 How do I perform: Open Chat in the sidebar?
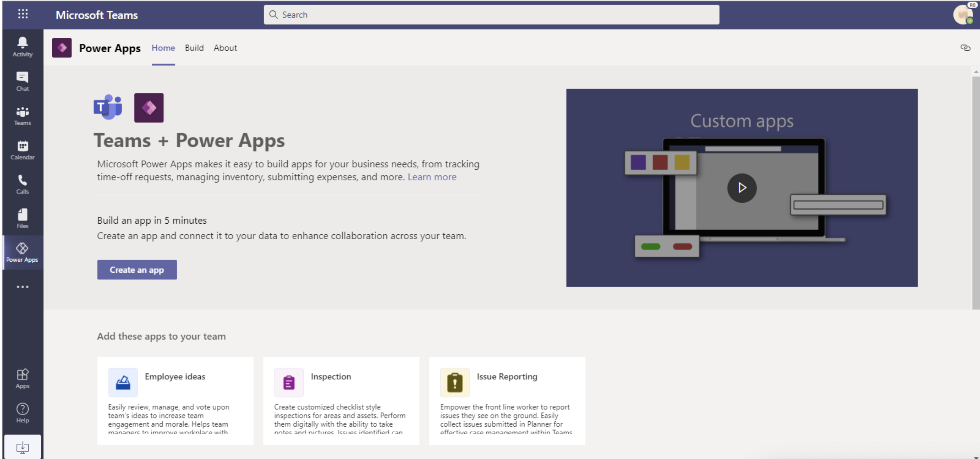click(22, 81)
